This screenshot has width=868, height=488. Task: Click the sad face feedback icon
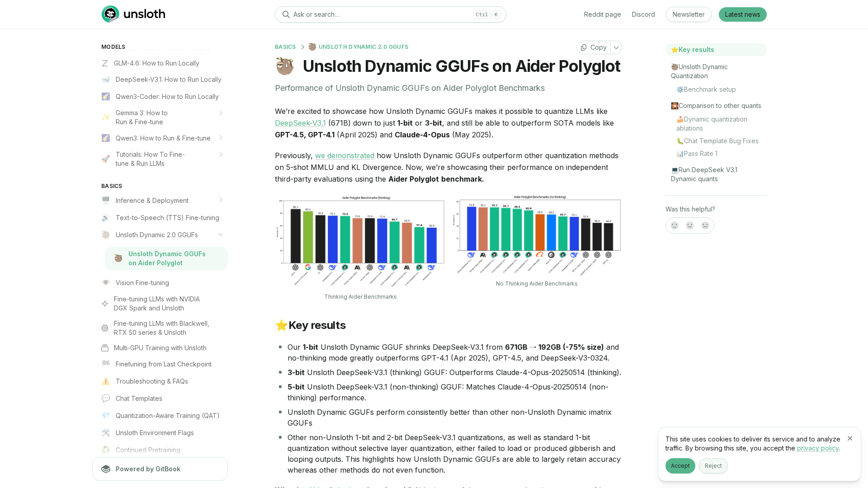pos(705,225)
